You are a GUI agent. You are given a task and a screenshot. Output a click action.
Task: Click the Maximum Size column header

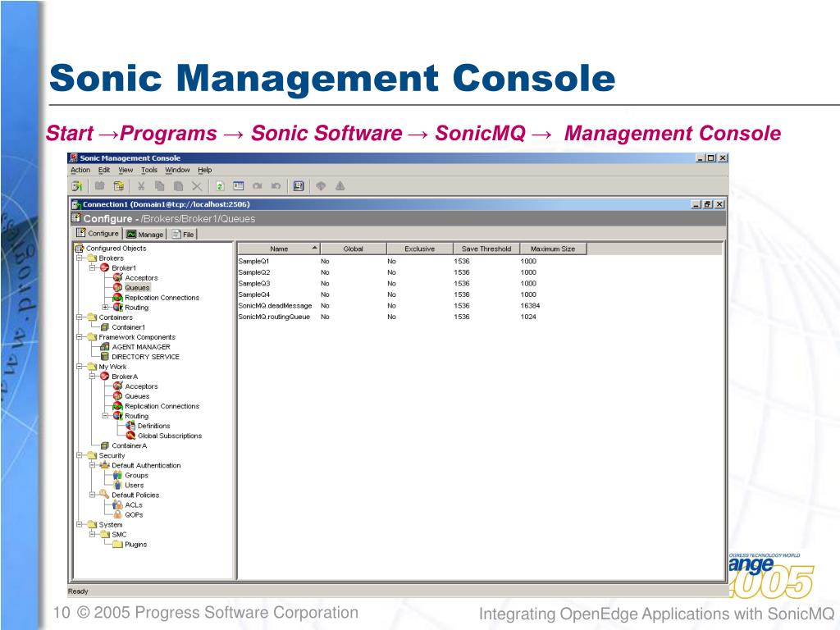pyautogui.click(x=553, y=249)
